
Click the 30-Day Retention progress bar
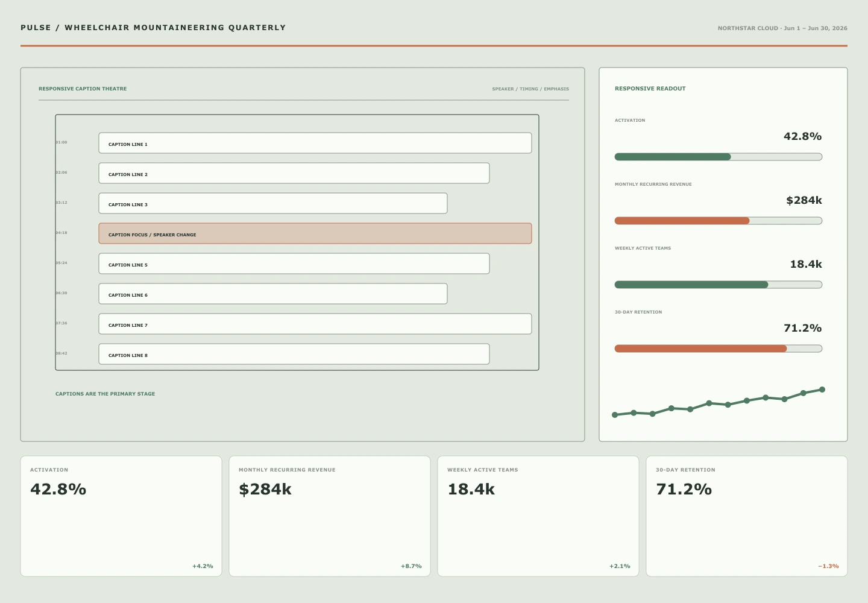pos(719,349)
